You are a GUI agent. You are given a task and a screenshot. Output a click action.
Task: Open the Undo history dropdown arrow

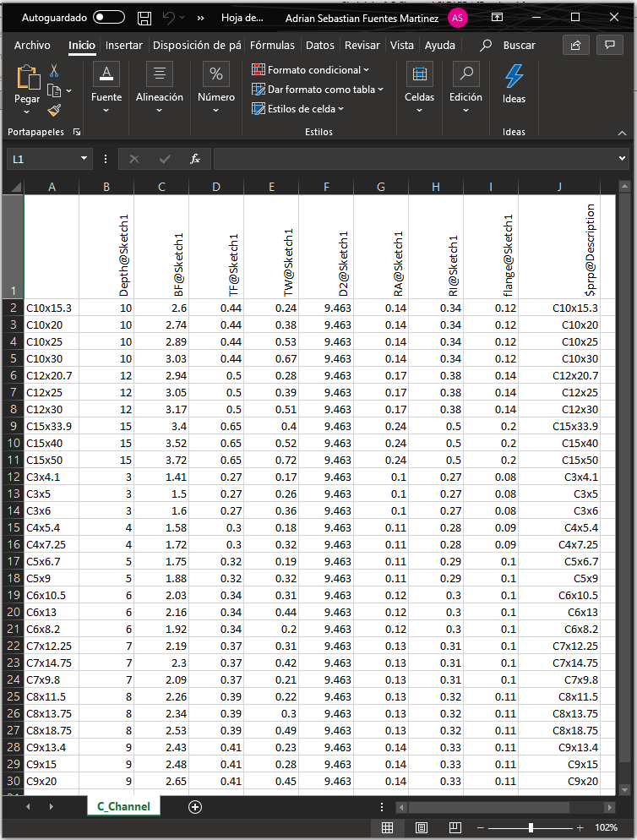[x=182, y=18]
